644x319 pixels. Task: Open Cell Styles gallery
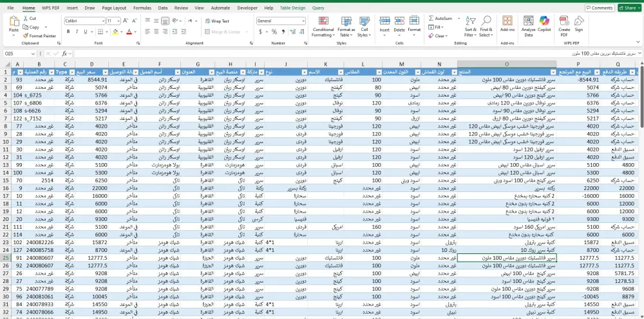[364, 26]
